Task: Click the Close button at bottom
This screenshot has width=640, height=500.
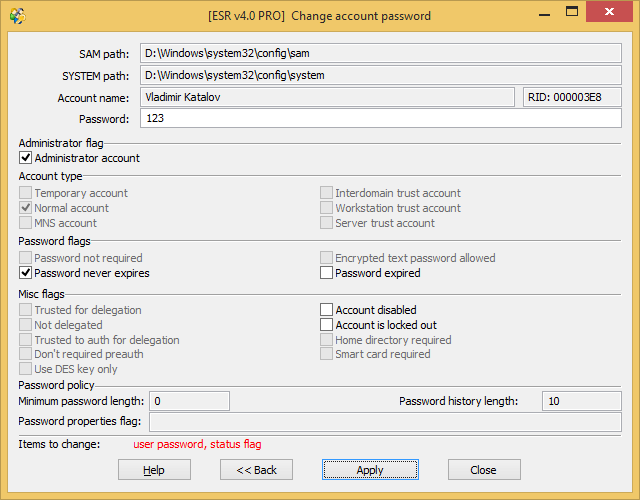Action: pos(484,470)
